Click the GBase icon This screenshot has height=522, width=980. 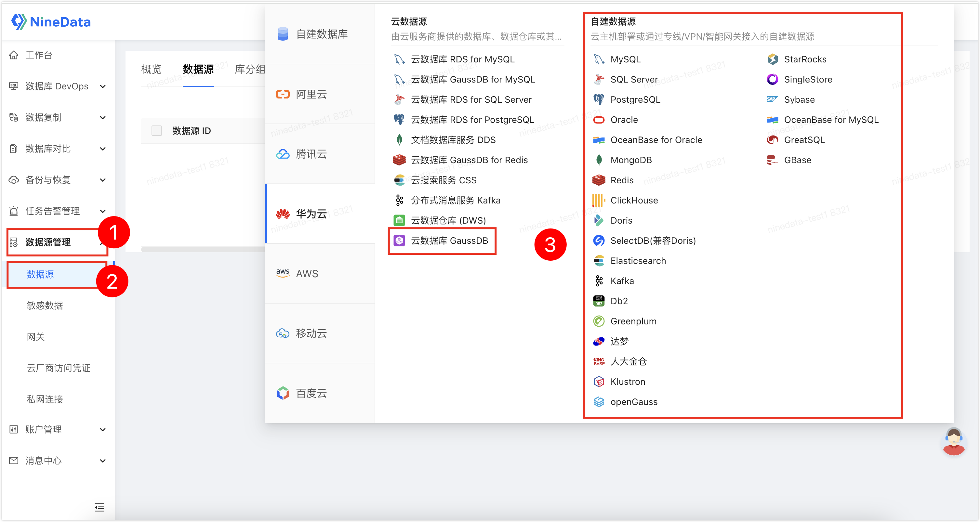[772, 160]
